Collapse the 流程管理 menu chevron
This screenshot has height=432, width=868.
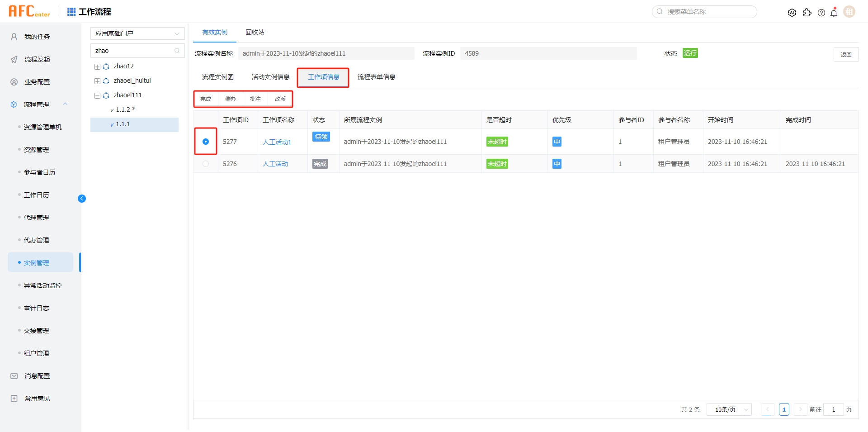coord(66,104)
